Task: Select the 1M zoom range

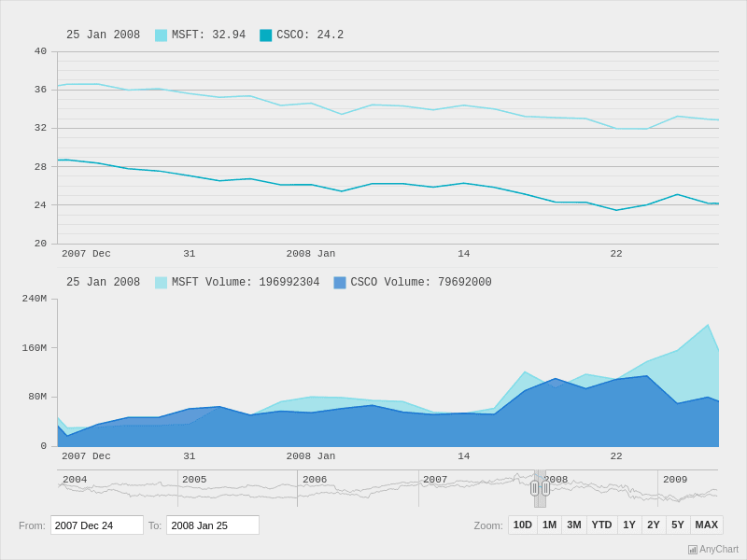Action: [549, 525]
